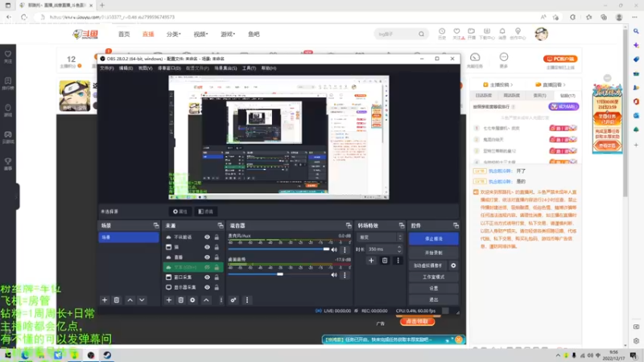Image resolution: width=644 pixels, height=362 pixels.
Task: Open OBS 视图(V) menu
Action: click(x=145, y=68)
